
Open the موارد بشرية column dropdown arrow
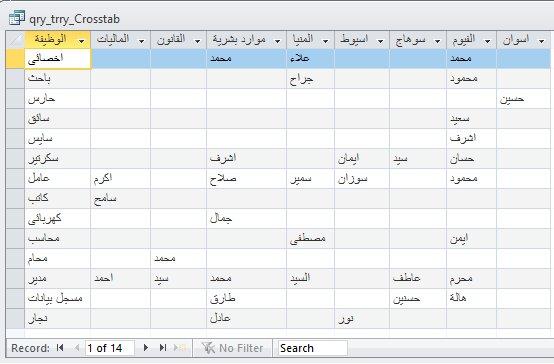[278, 41]
